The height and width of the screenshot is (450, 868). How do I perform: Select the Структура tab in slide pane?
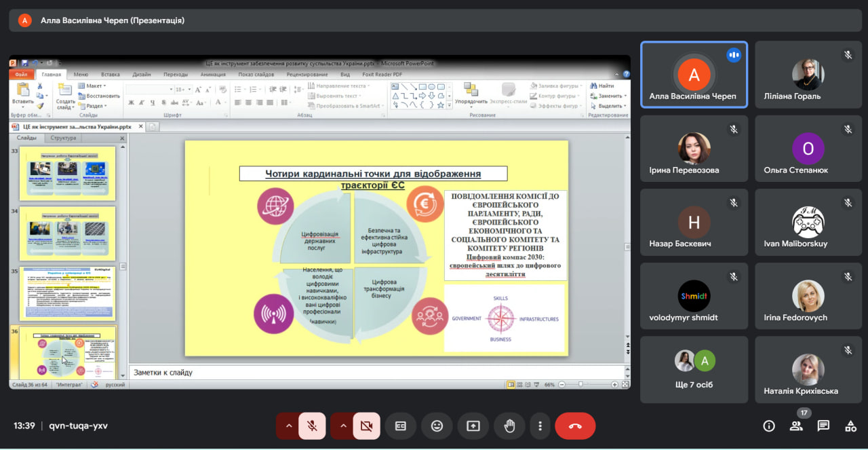63,138
